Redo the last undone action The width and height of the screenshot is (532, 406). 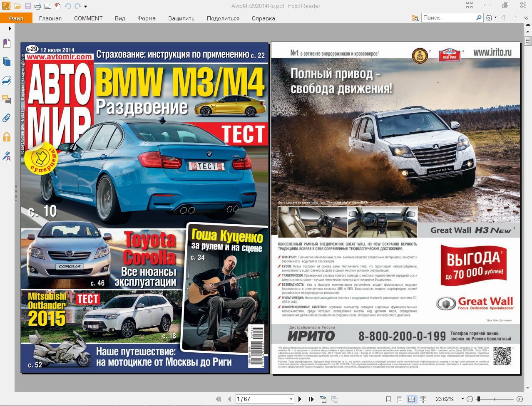click(x=77, y=6)
